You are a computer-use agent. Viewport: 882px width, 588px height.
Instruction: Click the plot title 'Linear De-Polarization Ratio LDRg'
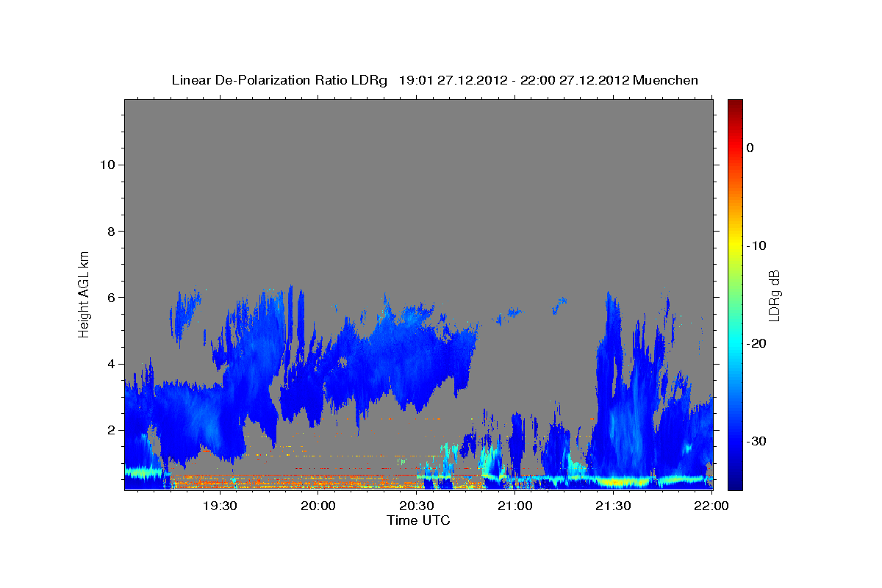point(279,80)
